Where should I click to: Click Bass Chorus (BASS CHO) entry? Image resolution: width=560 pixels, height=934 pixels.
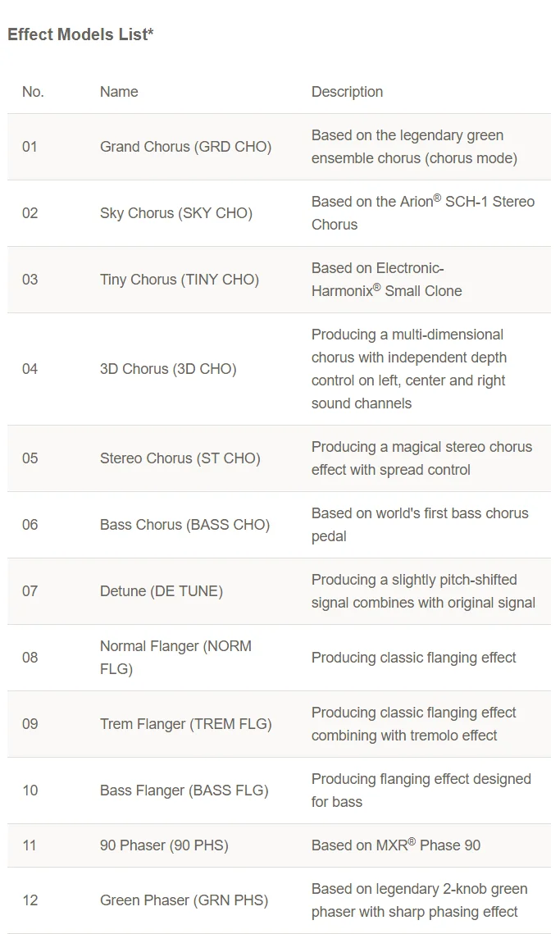(x=184, y=525)
